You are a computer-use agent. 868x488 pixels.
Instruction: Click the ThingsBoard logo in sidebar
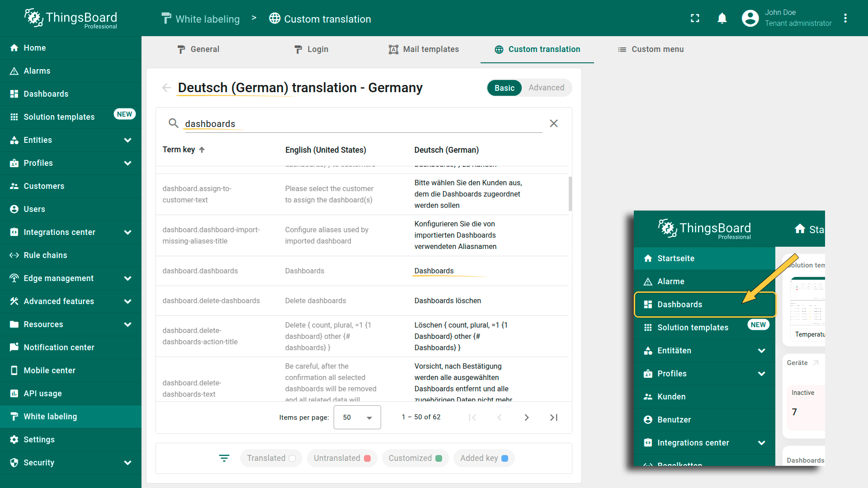coord(71,18)
